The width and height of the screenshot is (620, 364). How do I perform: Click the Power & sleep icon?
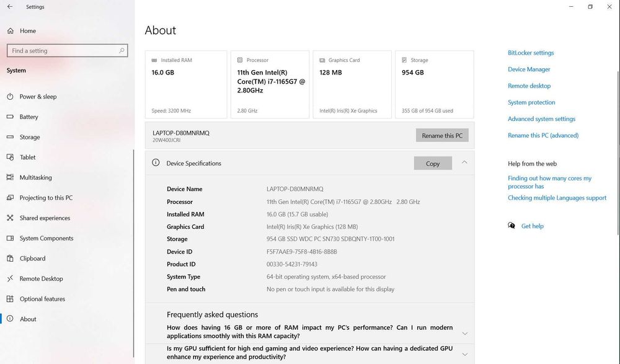pos(10,97)
